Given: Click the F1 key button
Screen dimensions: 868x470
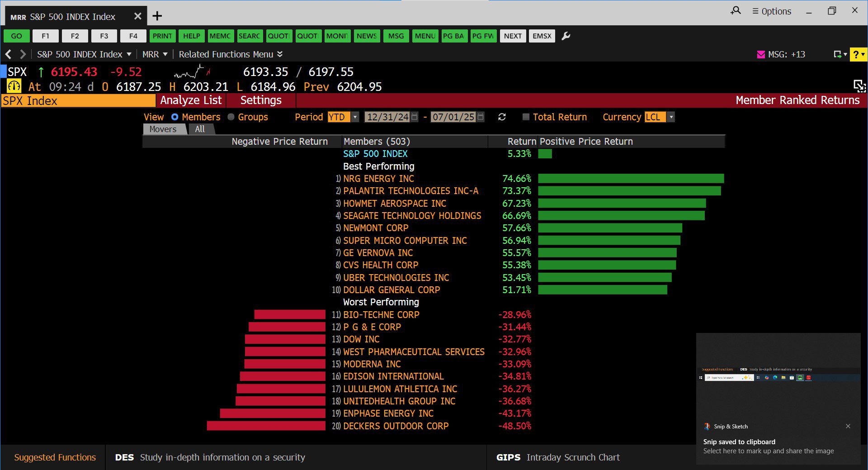Looking at the screenshot, I should click(x=46, y=36).
